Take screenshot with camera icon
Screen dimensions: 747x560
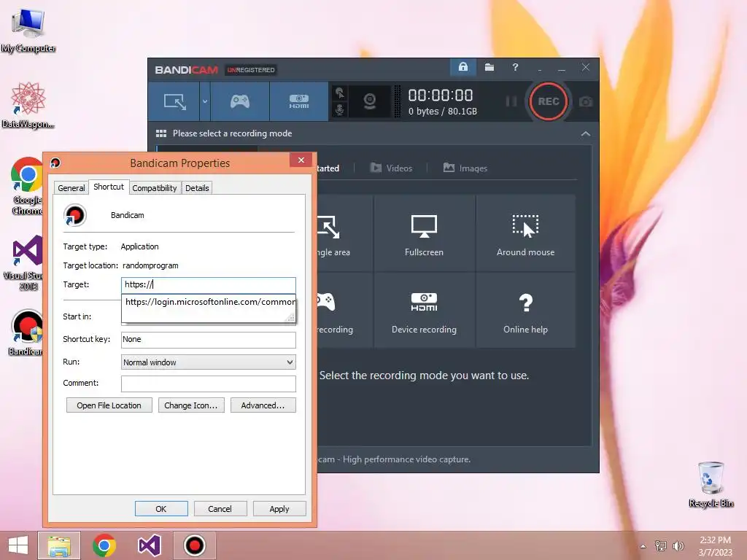tap(586, 101)
